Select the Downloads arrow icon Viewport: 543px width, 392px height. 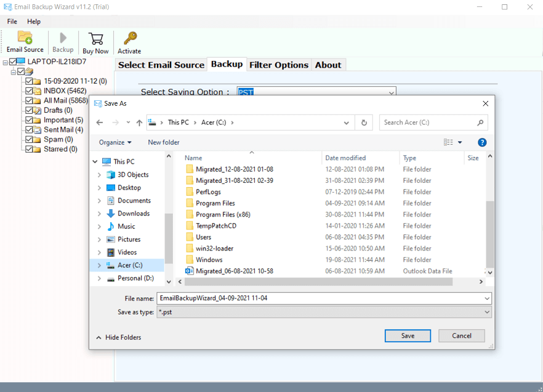pyautogui.click(x=111, y=214)
